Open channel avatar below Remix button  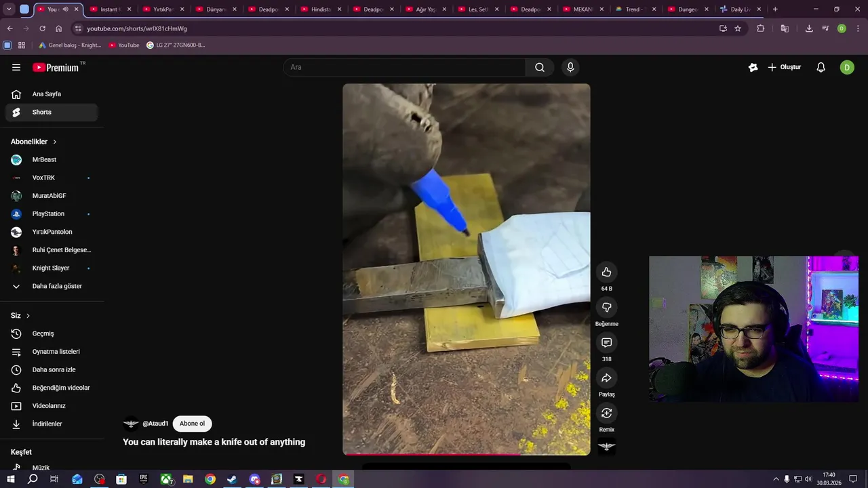point(606,446)
